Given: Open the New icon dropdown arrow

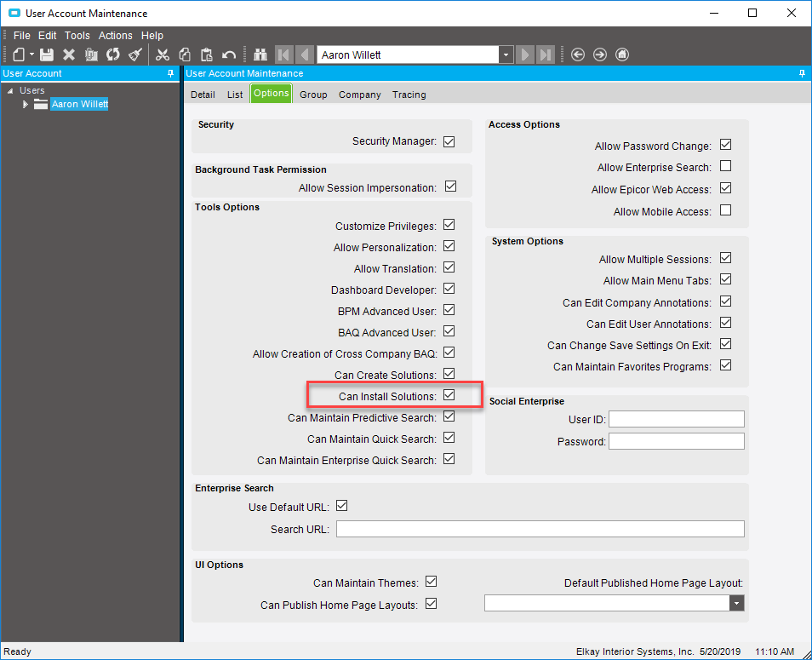Looking at the screenshot, I should 31,55.
